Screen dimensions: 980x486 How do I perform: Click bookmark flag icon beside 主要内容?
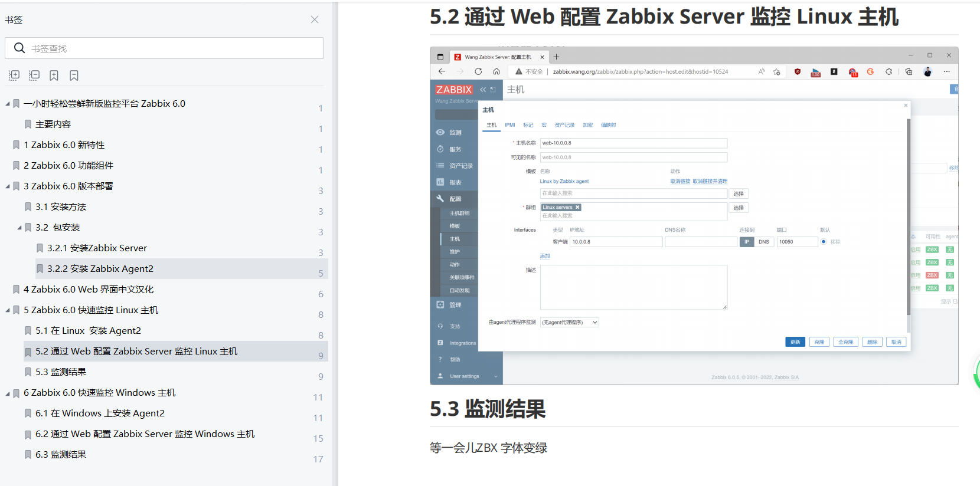(x=28, y=124)
